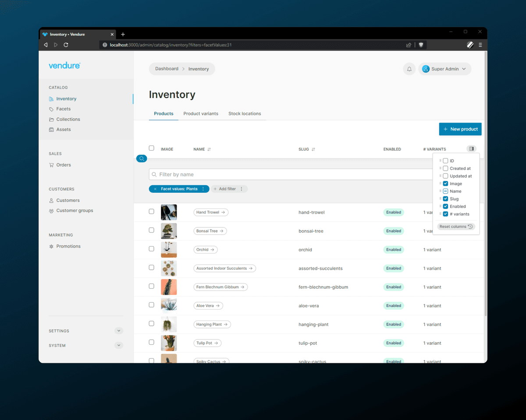526x420 pixels.
Task: Open Plants filter three-dot menu
Action: (x=203, y=189)
